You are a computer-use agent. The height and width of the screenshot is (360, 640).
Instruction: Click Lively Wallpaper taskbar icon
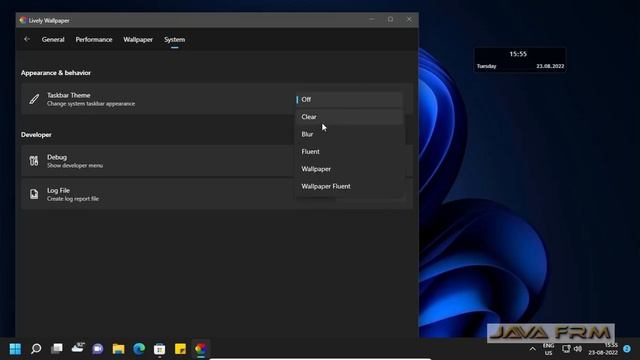coord(200,349)
